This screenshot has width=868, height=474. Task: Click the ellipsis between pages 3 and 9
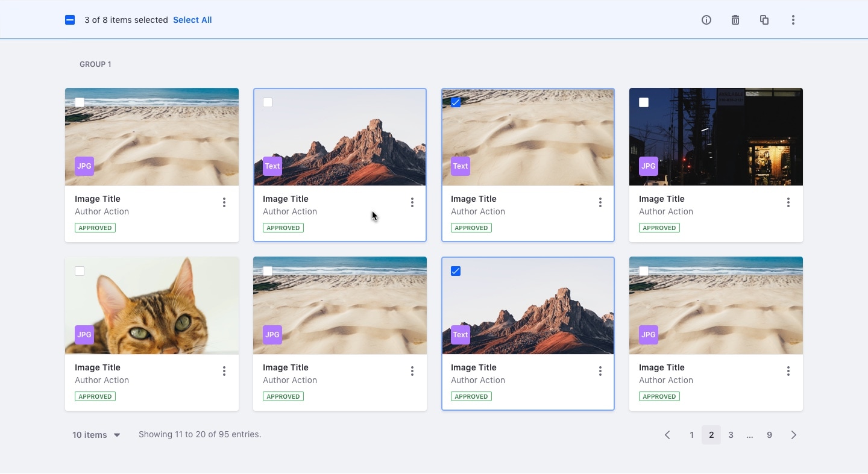click(750, 434)
